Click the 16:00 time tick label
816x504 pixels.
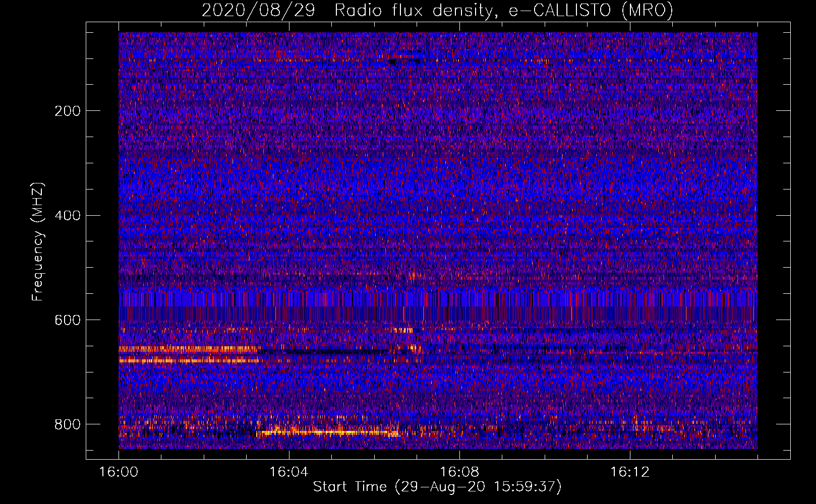[x=119, y=472]
